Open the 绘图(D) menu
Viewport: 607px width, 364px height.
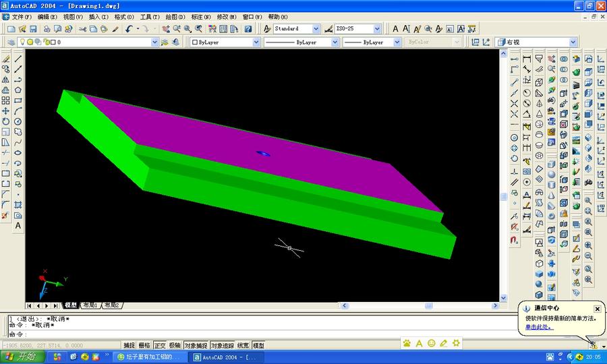coord(175,17)
